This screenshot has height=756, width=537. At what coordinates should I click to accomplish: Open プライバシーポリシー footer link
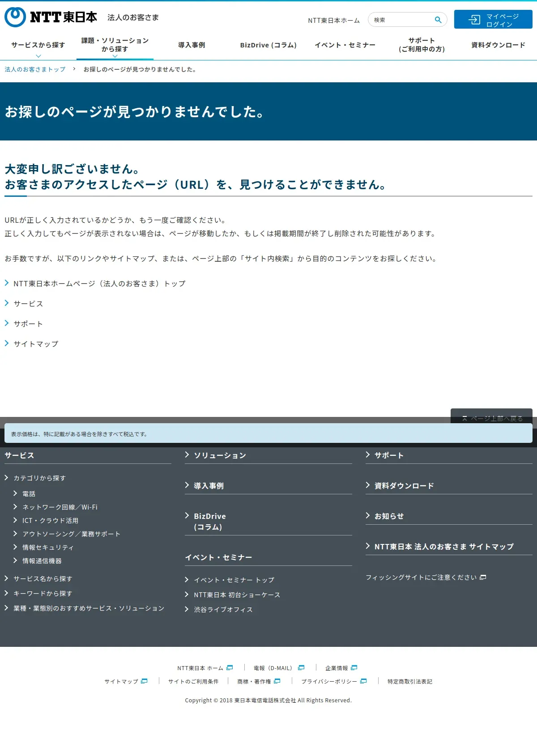[329, 682]
